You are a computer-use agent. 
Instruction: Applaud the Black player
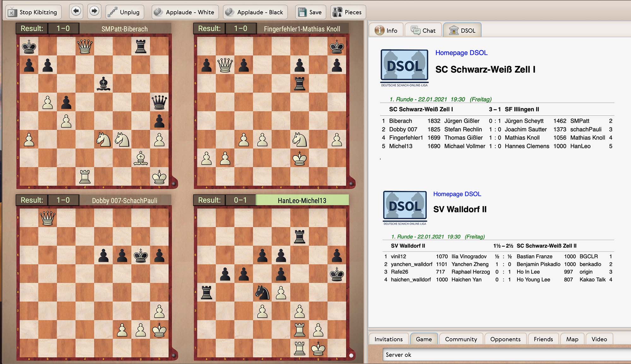click(255, 12)
